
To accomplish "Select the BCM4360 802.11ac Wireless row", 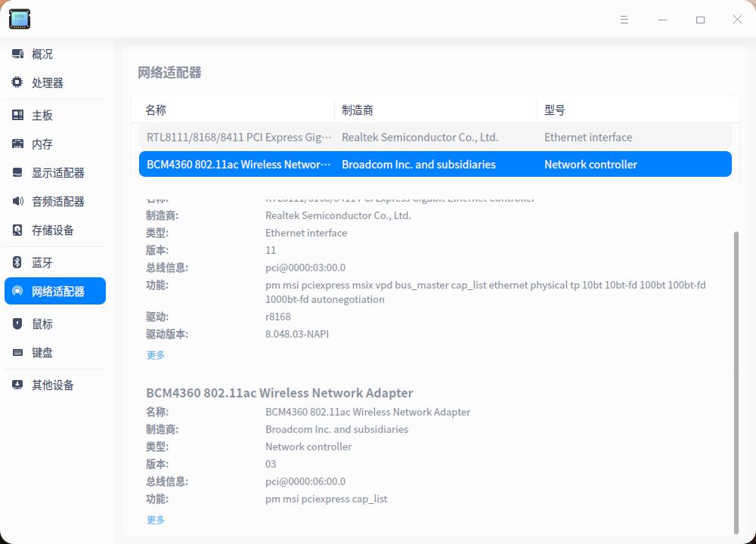I will tap(435, 164).
